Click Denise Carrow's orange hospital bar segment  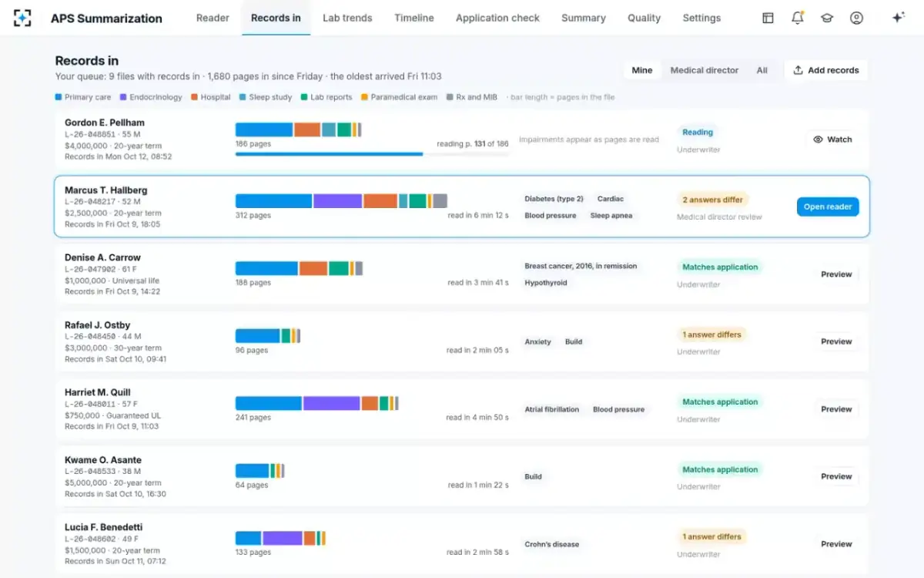tap(313, 268)
